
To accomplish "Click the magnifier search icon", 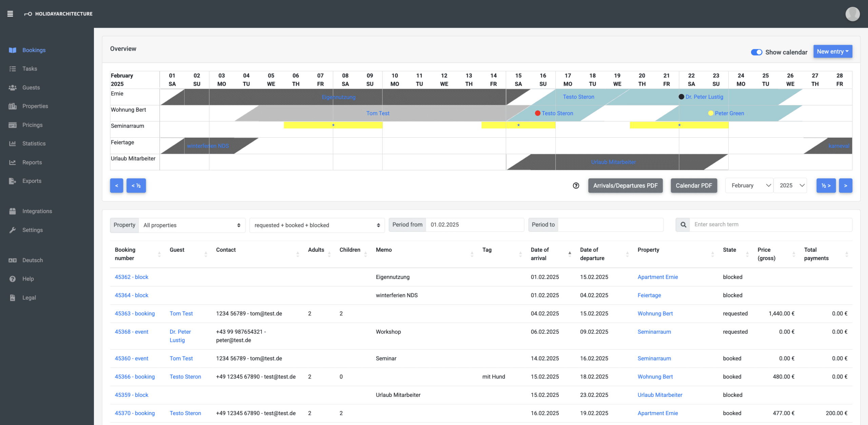I will [x=683, y=225].
